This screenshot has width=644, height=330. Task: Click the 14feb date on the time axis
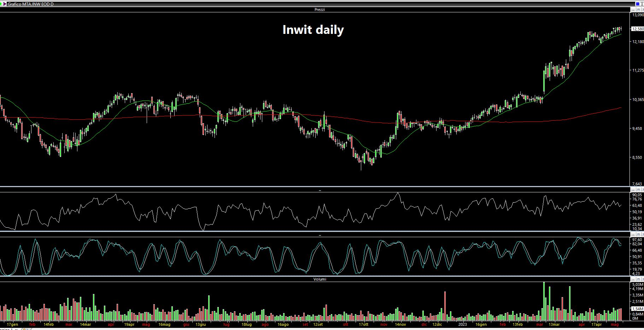point(48,324)
